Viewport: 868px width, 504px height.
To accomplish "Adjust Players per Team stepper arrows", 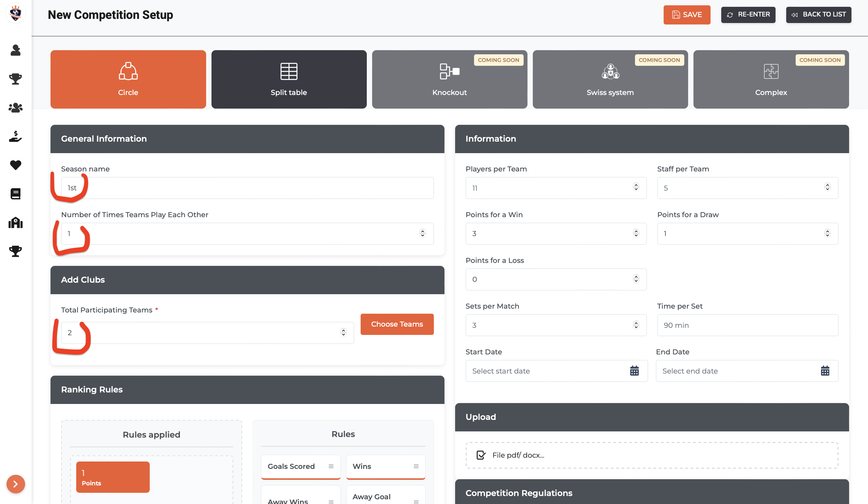I will [x=636, y=187].
